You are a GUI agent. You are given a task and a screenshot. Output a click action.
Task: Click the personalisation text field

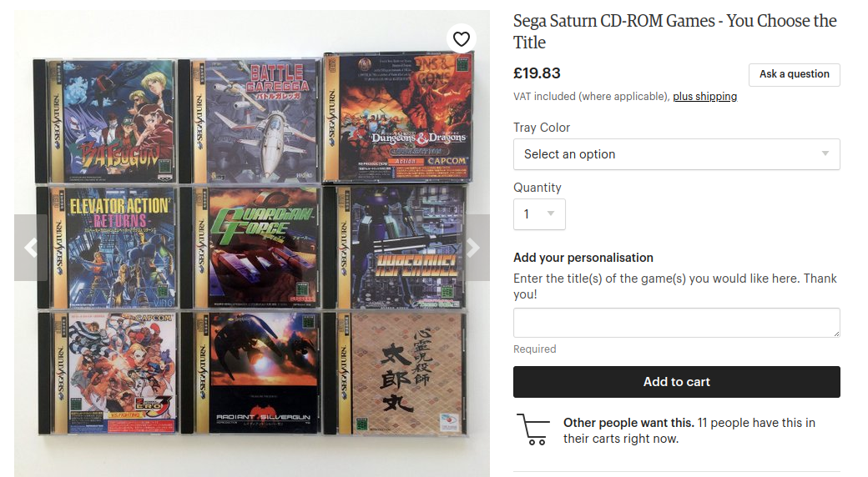[x=676, y=323]
